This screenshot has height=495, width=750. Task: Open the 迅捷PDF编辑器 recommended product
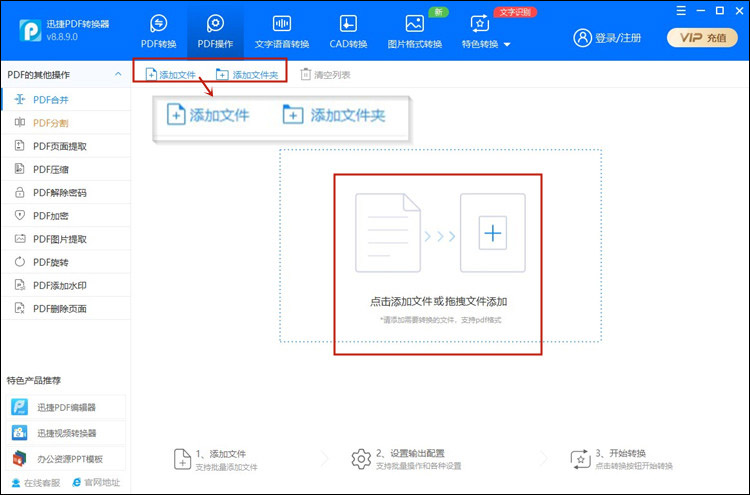coord(66,407)
